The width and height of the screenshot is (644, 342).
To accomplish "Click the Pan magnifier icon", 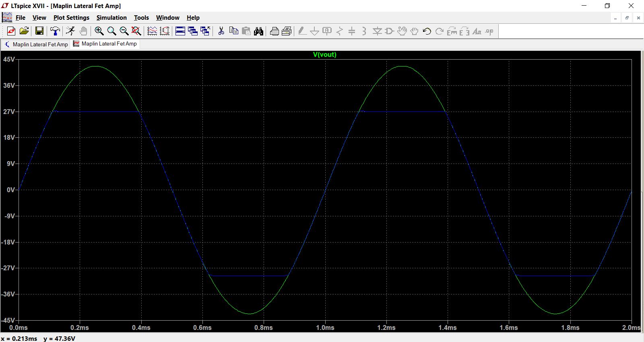I will (x=111, y=31).
